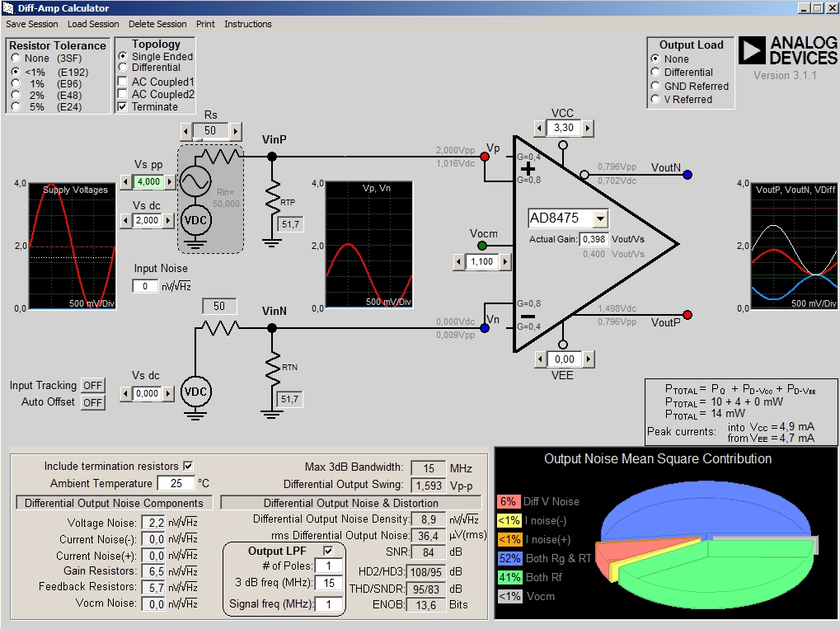Click the lower VDC source symbol
Screen dimensions: 840x629
pyautogui.click(x=195, y=392)
